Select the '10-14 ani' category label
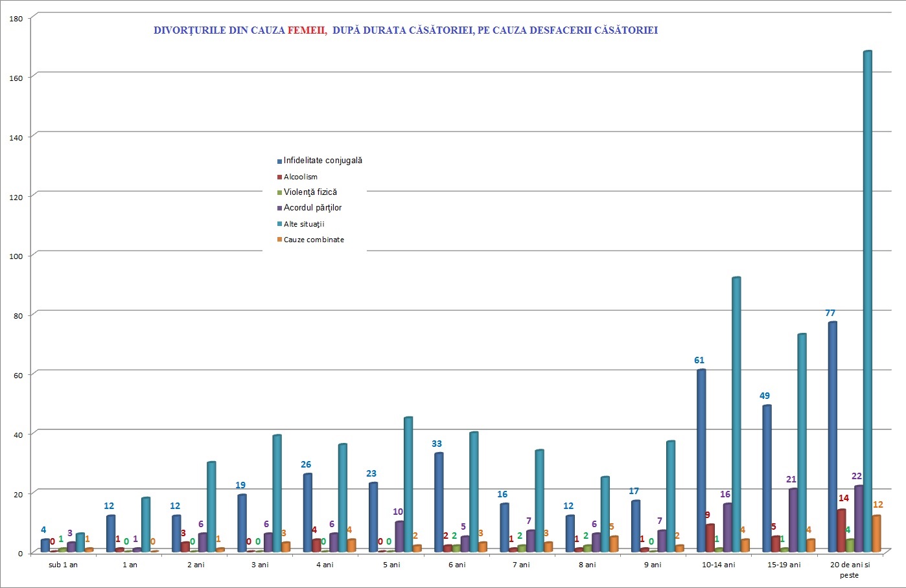 click(719, 565)
